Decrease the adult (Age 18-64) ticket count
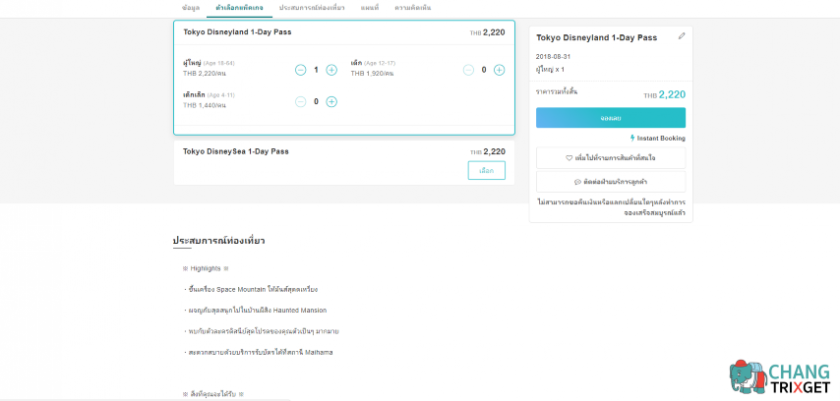The width and height of the screenshot is (840, 401). 301,70
